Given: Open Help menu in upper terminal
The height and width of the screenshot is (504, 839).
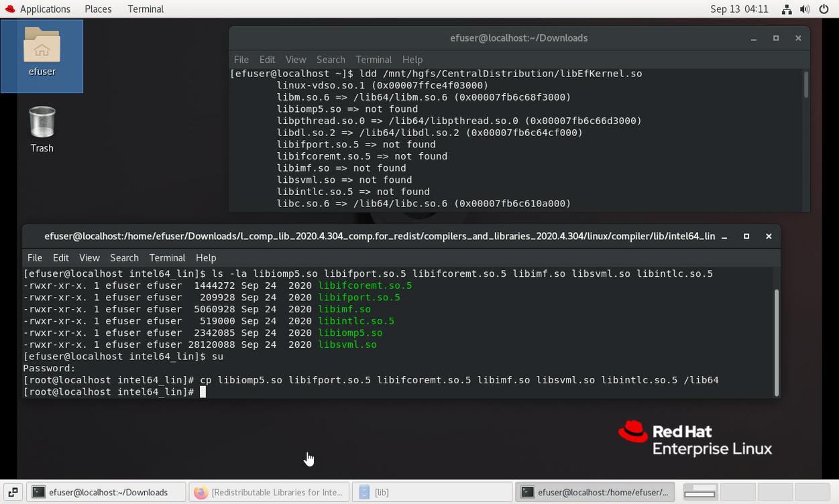Looking at the screenshot, I should pyautogui.click(x=412, y=60).
